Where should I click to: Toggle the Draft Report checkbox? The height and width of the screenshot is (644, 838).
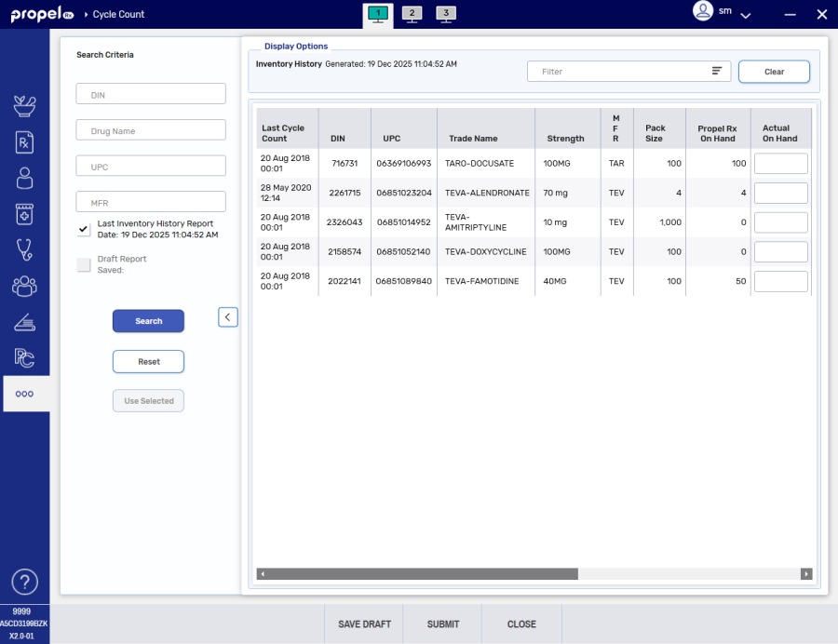85,264
